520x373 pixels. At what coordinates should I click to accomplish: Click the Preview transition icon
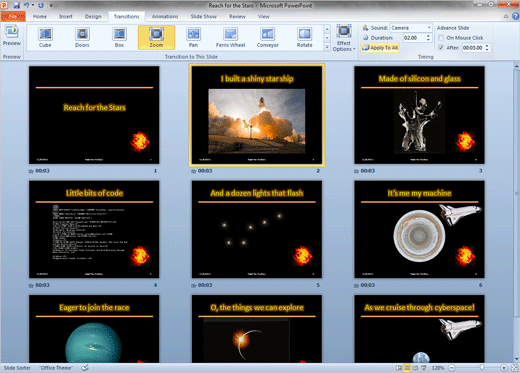click(x=12, y=35)
